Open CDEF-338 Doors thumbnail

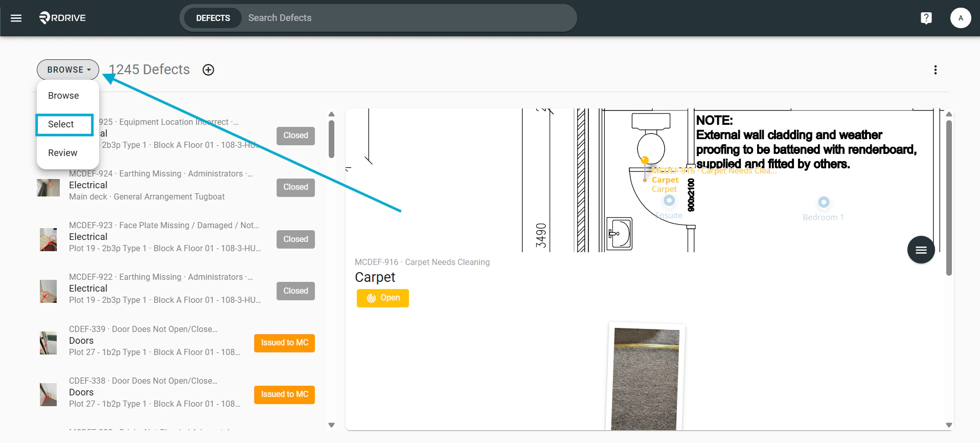(48, 395)
